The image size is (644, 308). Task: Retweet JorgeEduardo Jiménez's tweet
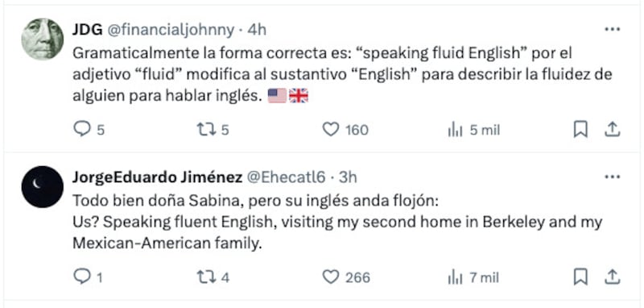[206, 277]
